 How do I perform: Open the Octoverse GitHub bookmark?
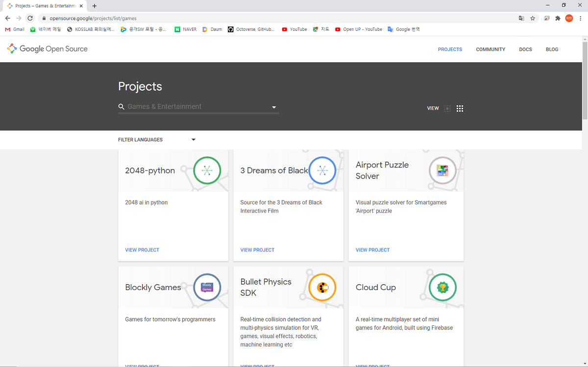pyautogui.click(x=251, y=29)
